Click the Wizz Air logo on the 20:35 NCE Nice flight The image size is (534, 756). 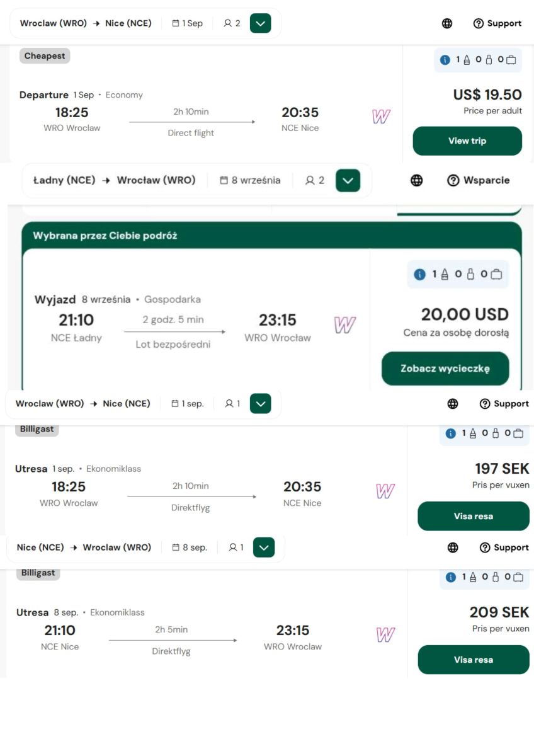coord(381,117)
